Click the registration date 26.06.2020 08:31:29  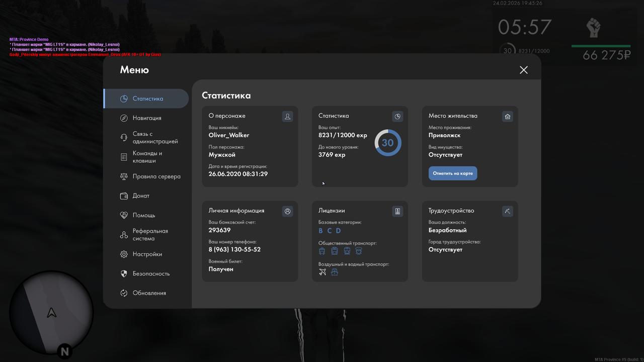[x=238, y=174]
